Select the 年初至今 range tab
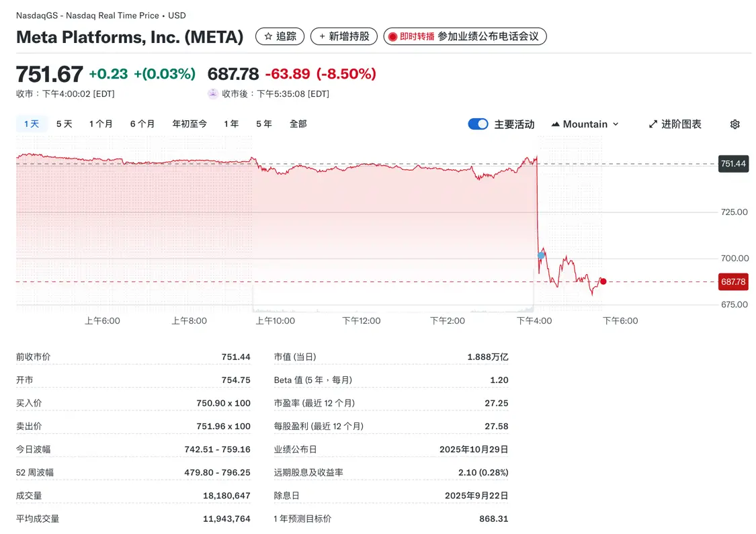This screenshot has width=756, height=534. tap(189, 124)
